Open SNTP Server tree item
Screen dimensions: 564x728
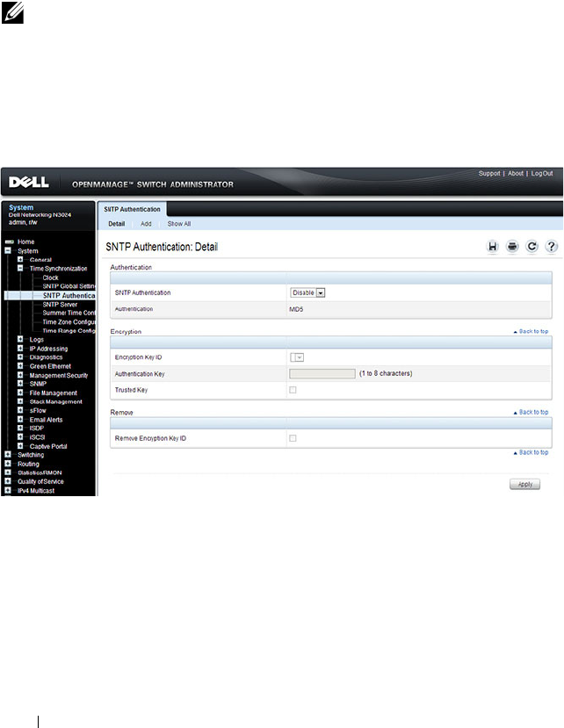click(x=60, y=305)
